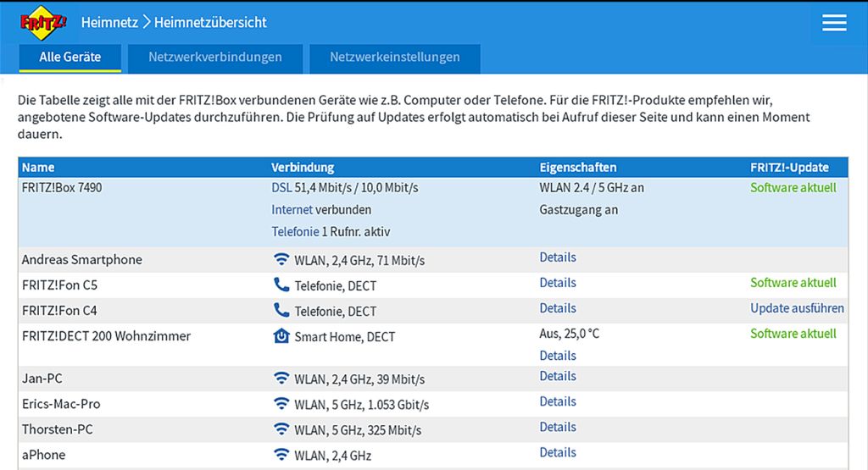Click Smart Home, DECT text
The width and height of the screenshot is (868, 470).
[x=345, y=337]
